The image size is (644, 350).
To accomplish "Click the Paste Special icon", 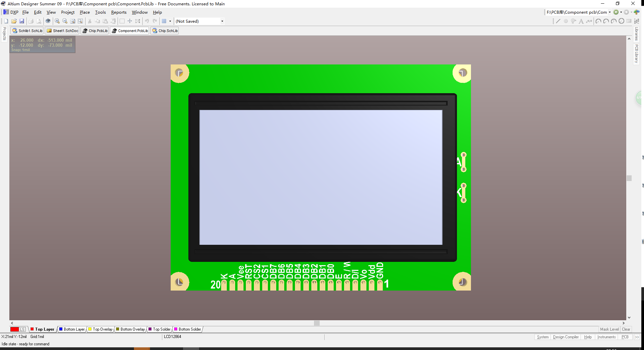I will pos(113,21).
